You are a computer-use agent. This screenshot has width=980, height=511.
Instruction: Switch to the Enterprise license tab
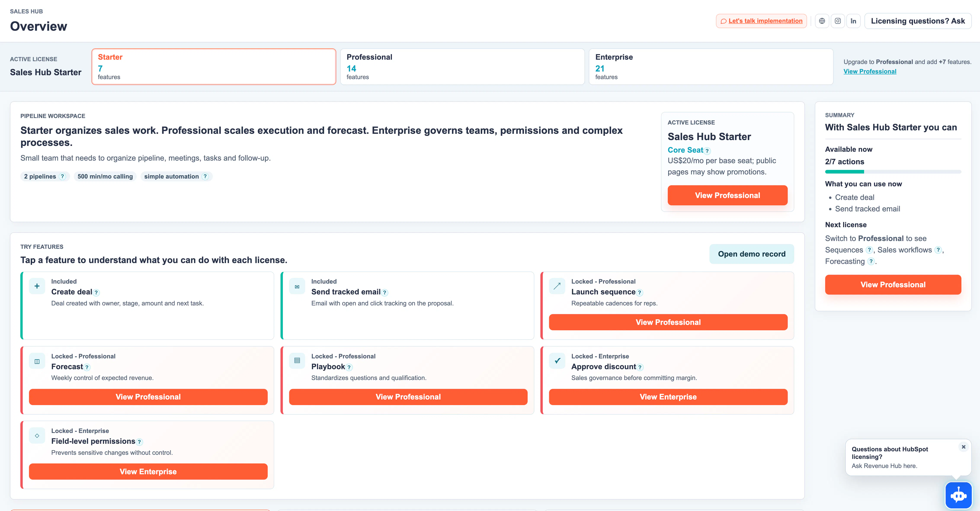click(x=711, y=67)
